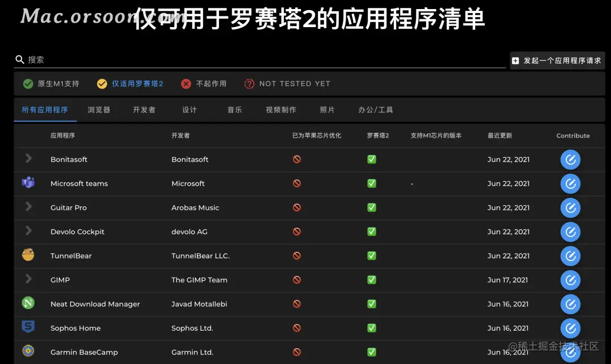The width and height of the screenshot is (611, 364).
Task: Click the contribute edit icon for Microsoft teams
Action: [570, 184]
